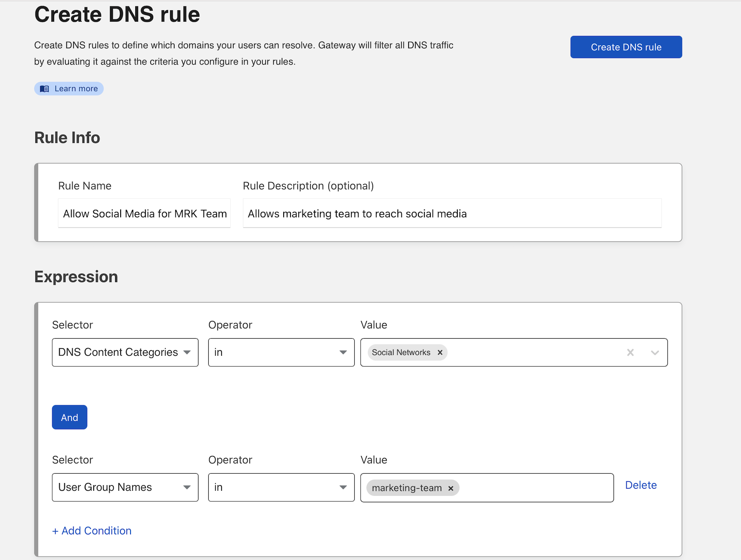Remove the marketing-team tag via its x
This screenshot has height=560, width=741.
pos(451,488)
